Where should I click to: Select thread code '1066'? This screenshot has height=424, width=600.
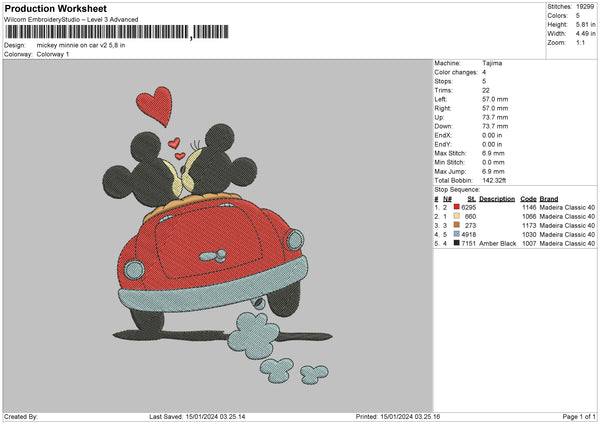(x=529, y=217)
